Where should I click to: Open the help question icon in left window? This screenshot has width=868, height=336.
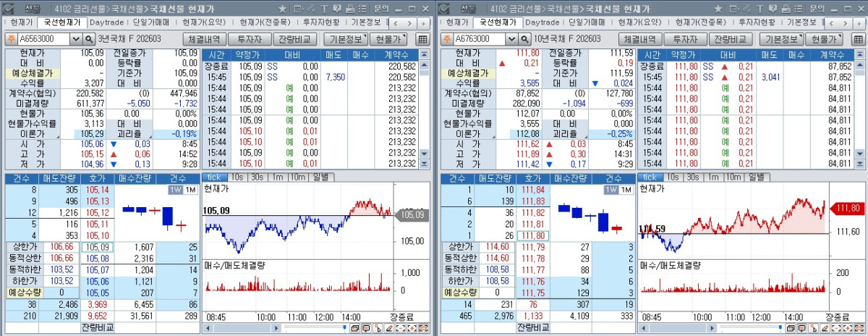point(337,9)
